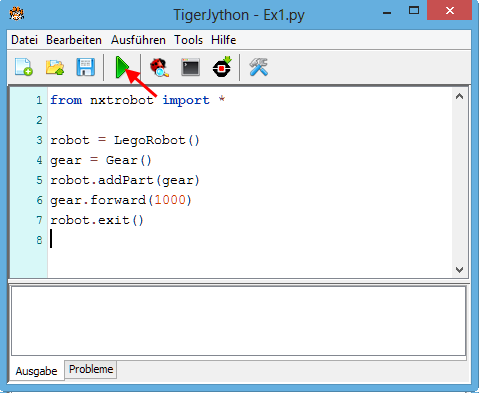Switch to the Ausgabe tab

[x=36, y=371]
